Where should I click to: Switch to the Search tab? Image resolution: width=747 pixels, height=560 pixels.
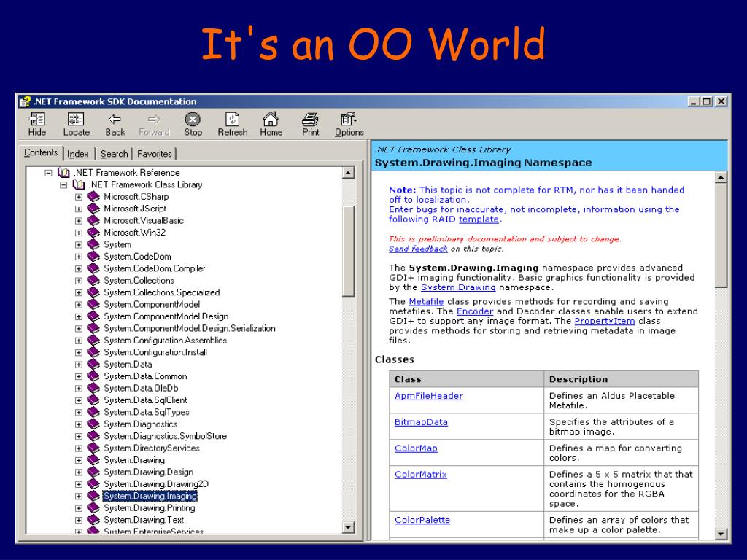(115, 154)
